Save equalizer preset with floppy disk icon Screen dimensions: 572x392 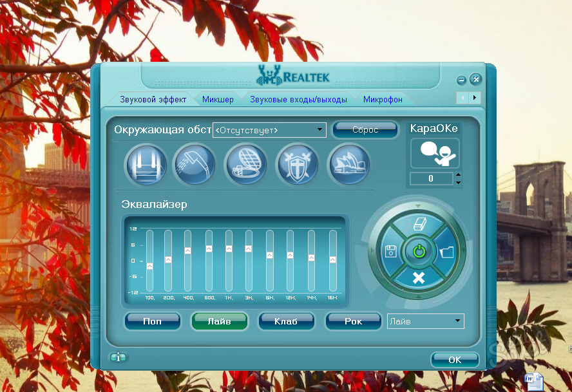tap(390, 252)
